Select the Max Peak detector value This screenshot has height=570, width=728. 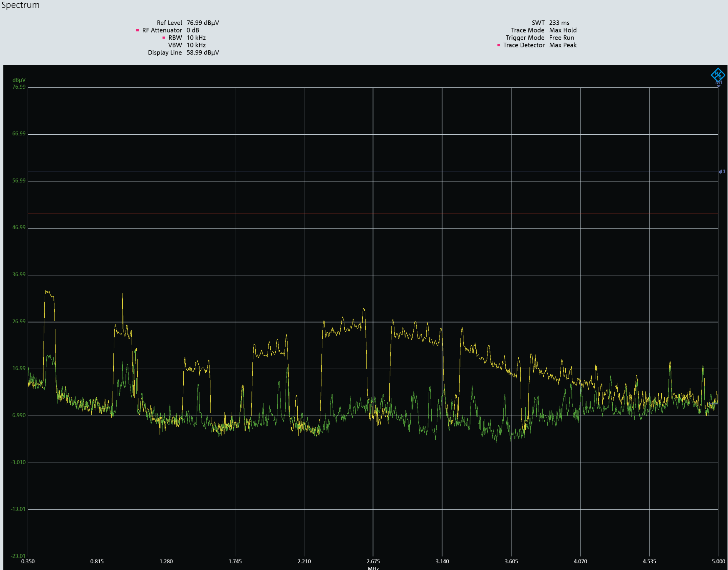563,45
